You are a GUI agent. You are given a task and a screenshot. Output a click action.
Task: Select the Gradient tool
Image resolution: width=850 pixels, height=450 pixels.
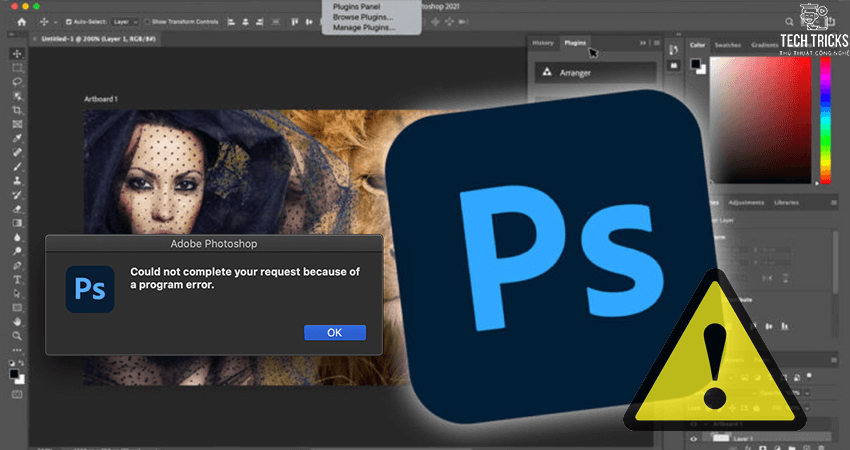coord(17,223)
